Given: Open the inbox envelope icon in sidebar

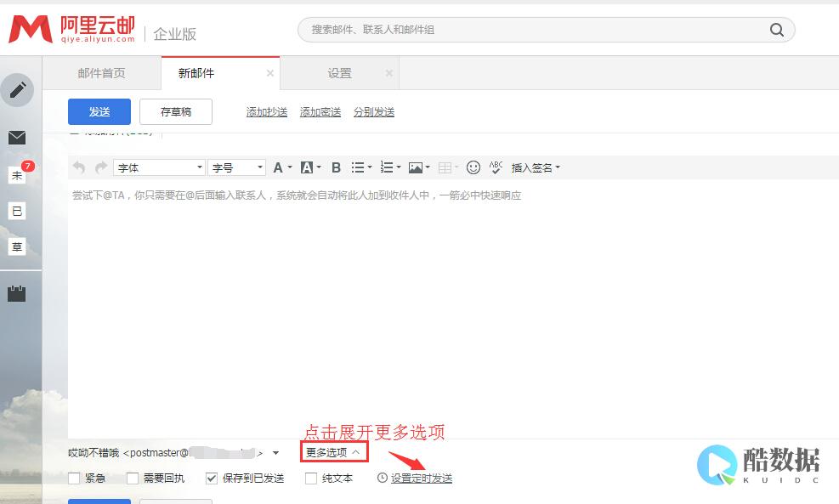Looking at the screenshot, I should 17,138.
